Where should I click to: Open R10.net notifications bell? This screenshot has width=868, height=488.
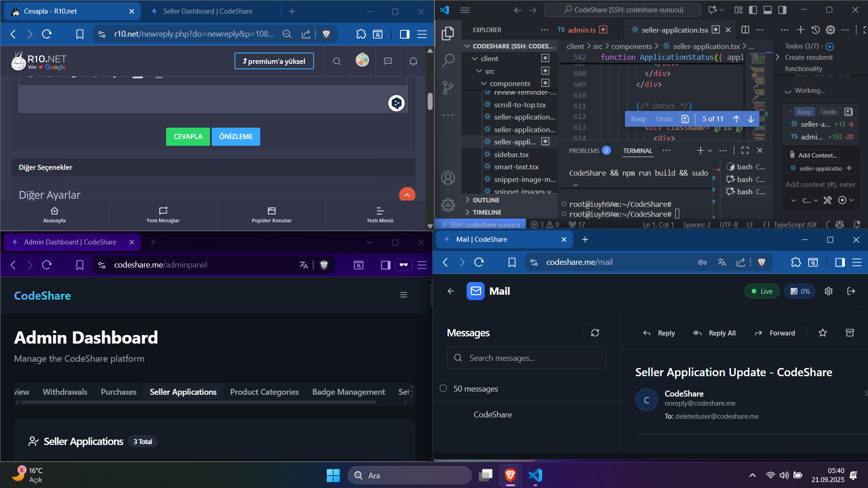click(413, 61)
